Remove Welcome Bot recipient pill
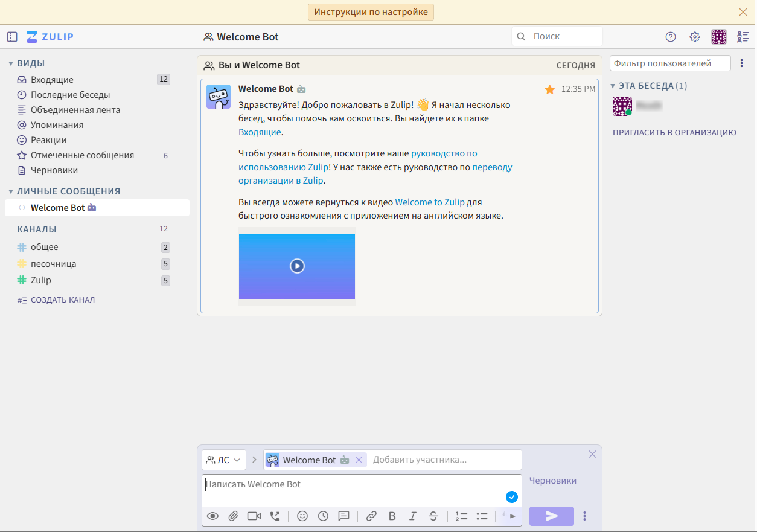Screen dimensions: 757x532 pos(359,460)
